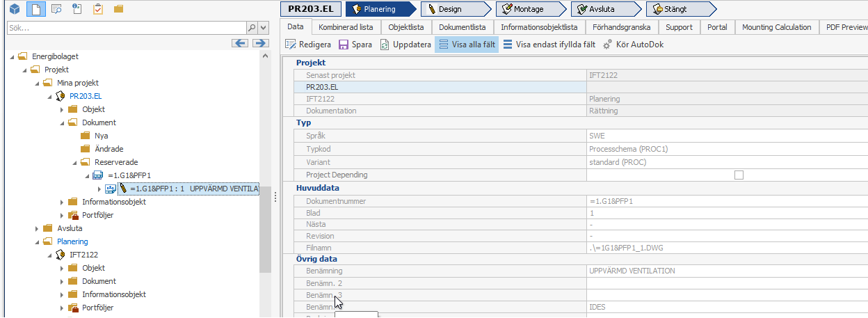Open the blue cube objects view
Screen dimensions: 868x318
click(x=14, y=9)
